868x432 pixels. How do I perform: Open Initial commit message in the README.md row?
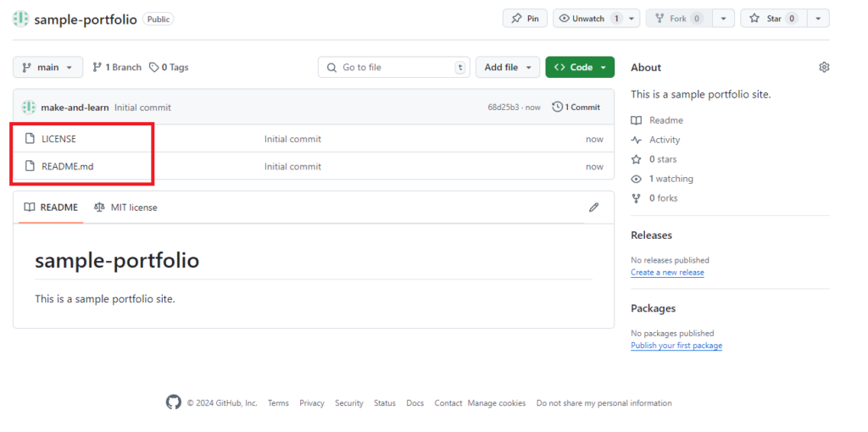tap(292, 167)
